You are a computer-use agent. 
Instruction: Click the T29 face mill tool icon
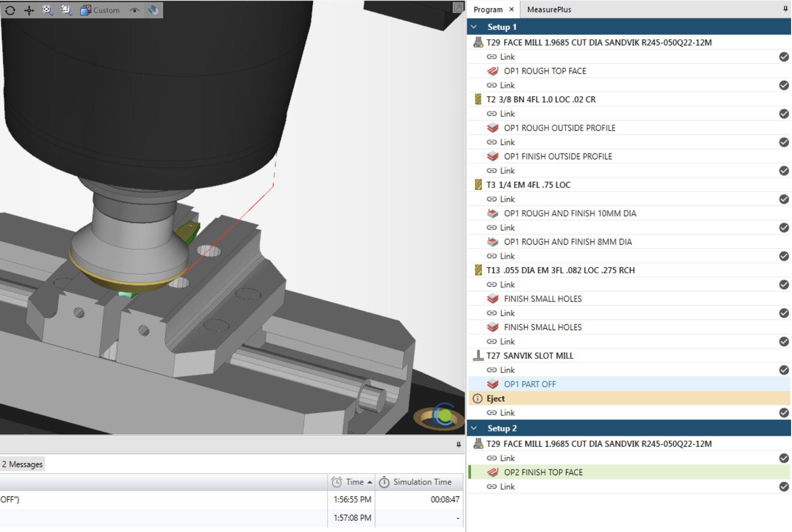(479, 42)
